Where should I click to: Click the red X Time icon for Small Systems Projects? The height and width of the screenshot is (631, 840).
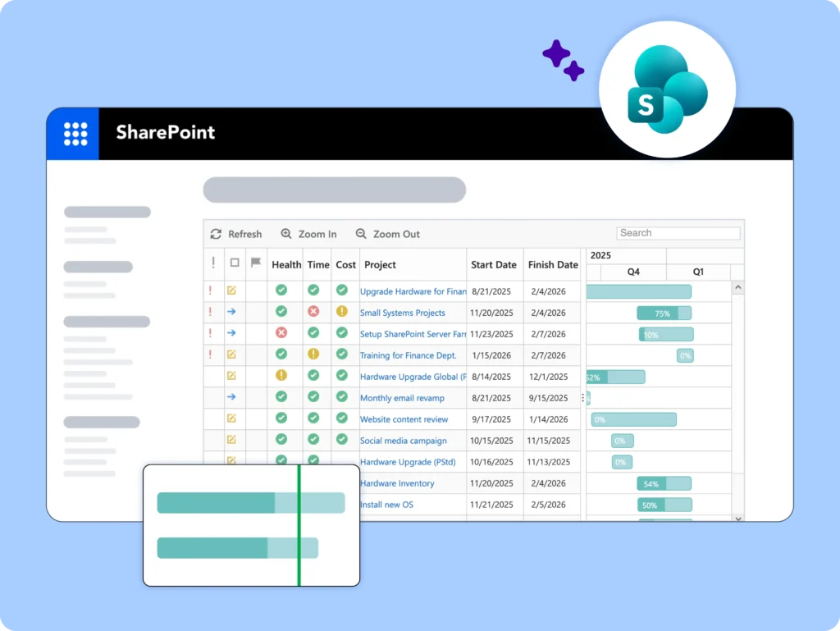pyautogui.click(x=313, y=312)
